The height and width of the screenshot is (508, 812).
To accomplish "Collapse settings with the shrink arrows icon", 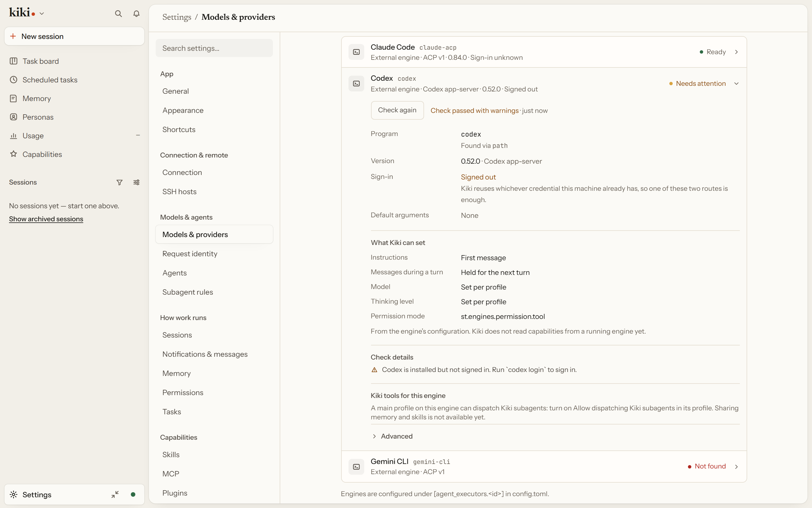I will tap(115, 494).
